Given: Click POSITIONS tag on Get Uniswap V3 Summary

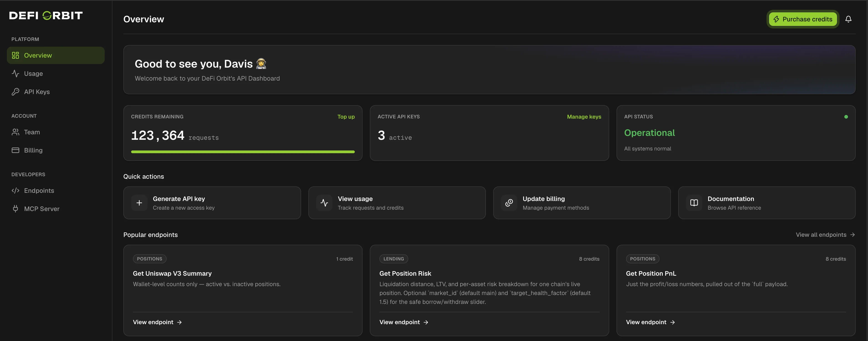Looking at the screenshot, I should 150,259.
